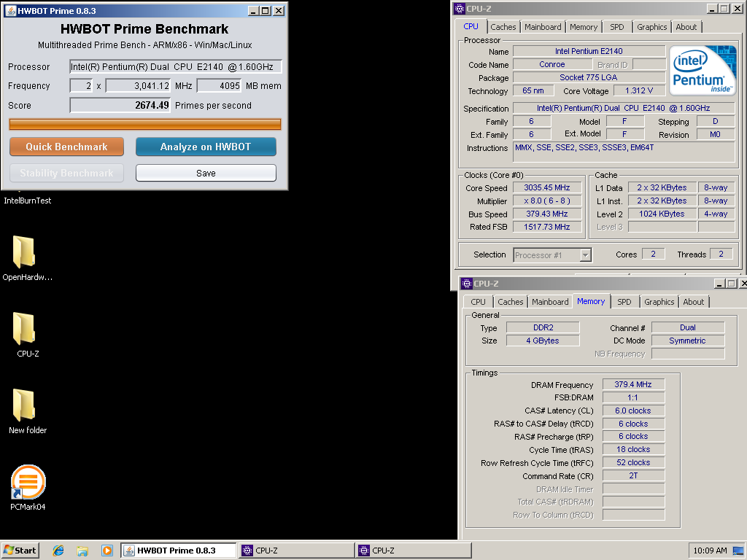Save the HWBOT Prime result
Viewport: 747px width, 560px height.
point(206,173)
